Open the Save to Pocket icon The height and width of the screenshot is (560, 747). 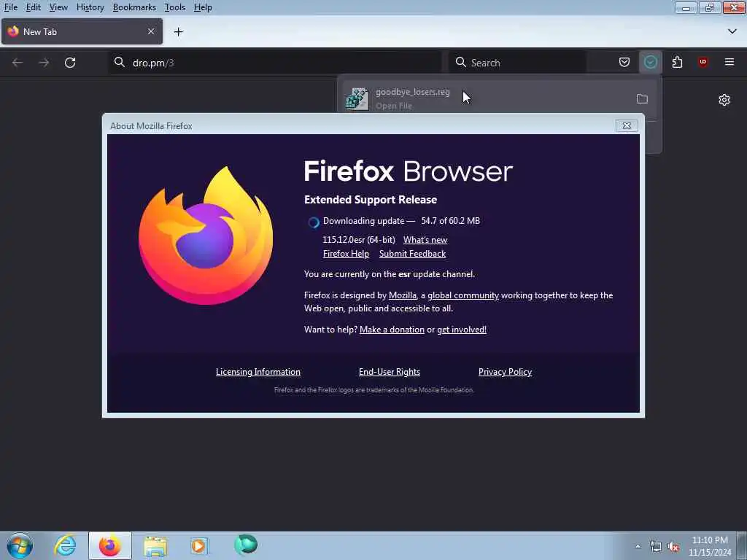pos(624,63)
